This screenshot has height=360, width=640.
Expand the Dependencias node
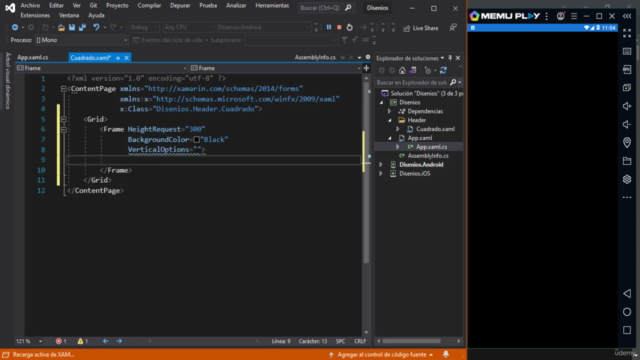coord(389,111)
